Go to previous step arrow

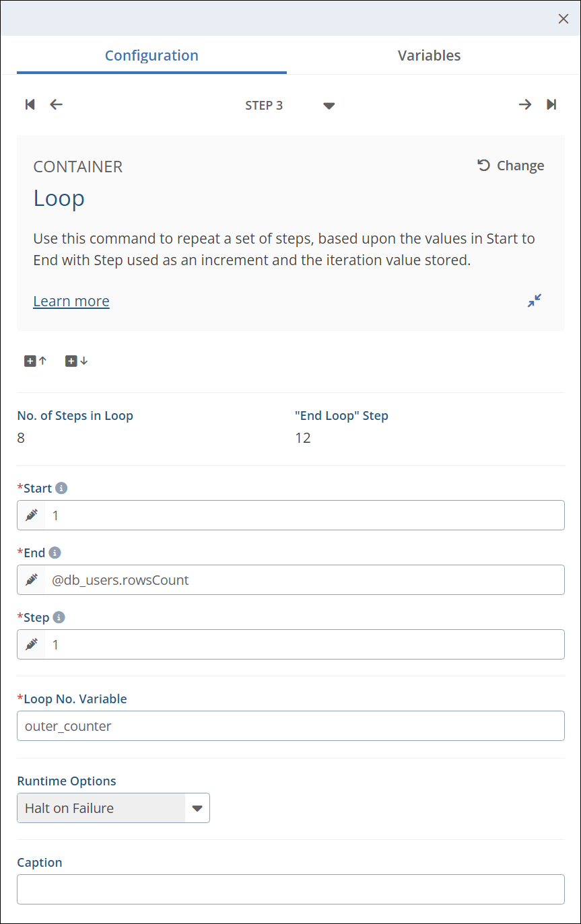coord(57,104)
